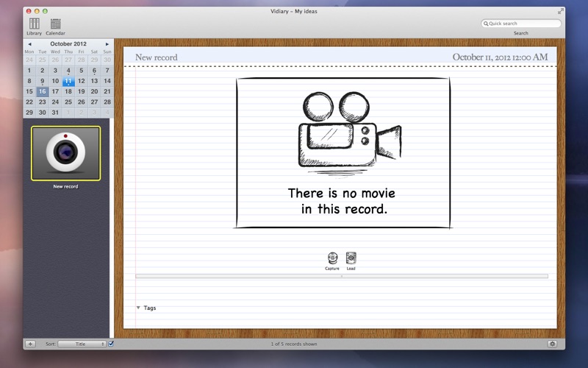Toggle the sort order checkbox
The width and height of the screenshot is (588, 368).
point(111,344)
